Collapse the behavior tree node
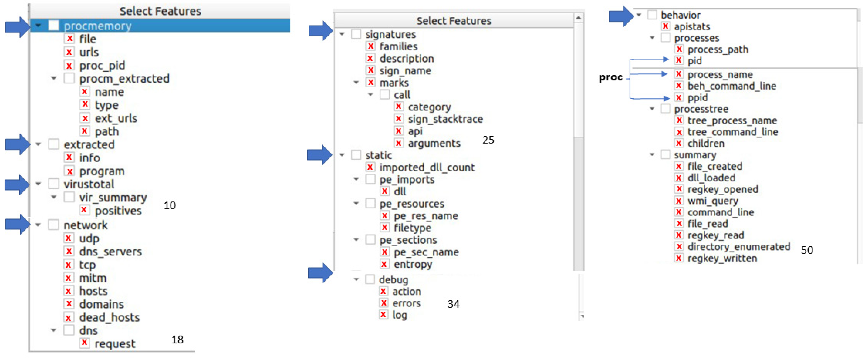Viewport: 868px width, 358px height. tap(639, 15)
